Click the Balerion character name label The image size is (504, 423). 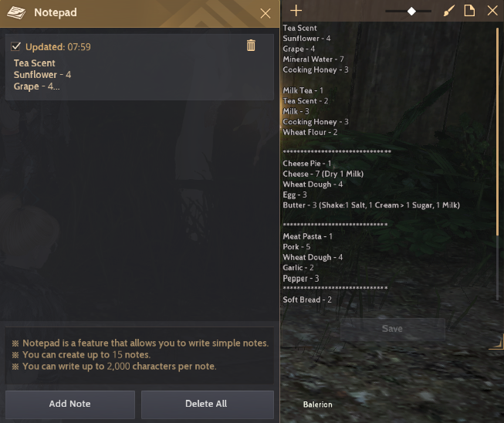click(317, 404)
